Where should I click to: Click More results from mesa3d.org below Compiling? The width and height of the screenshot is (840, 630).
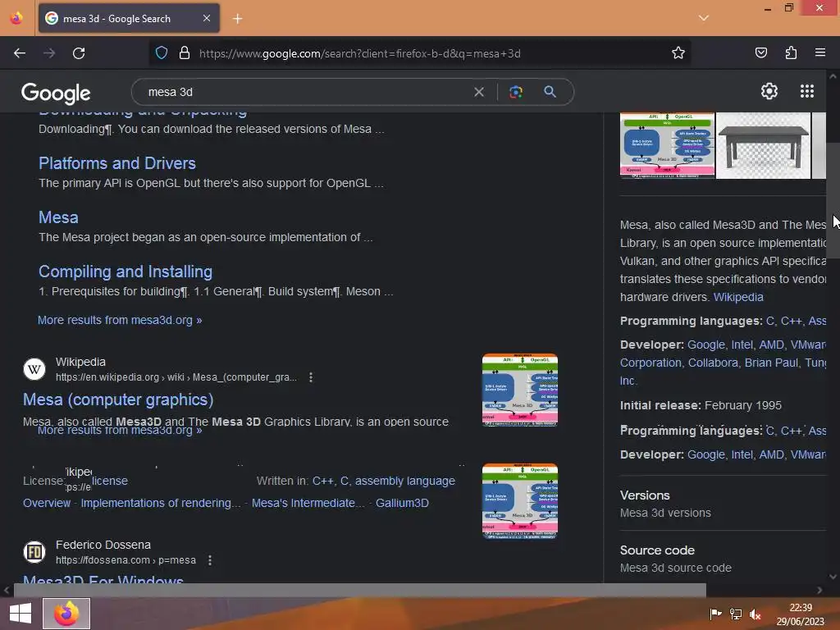point(120,321)
